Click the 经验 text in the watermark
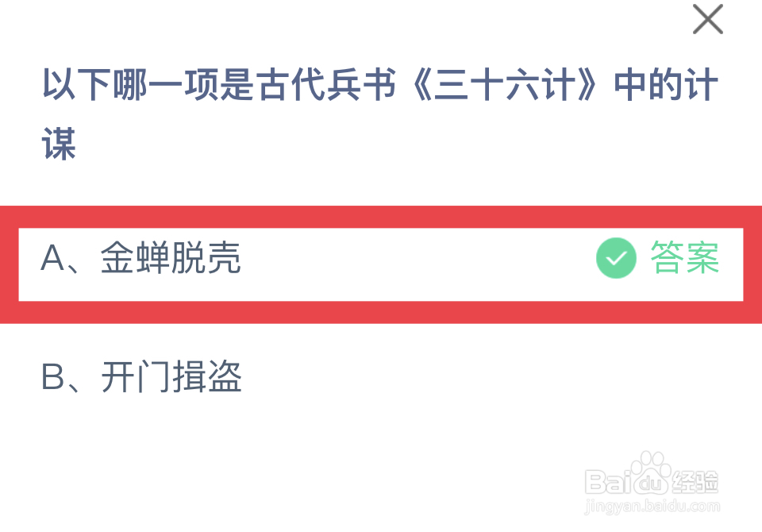 (697, 481)
